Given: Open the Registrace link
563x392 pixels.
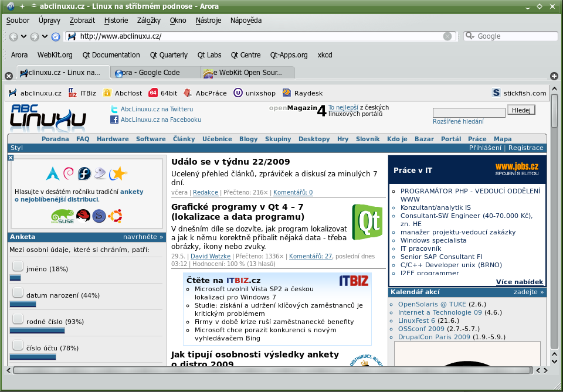Looking at the screenshot, I should [x=525, y=148].
